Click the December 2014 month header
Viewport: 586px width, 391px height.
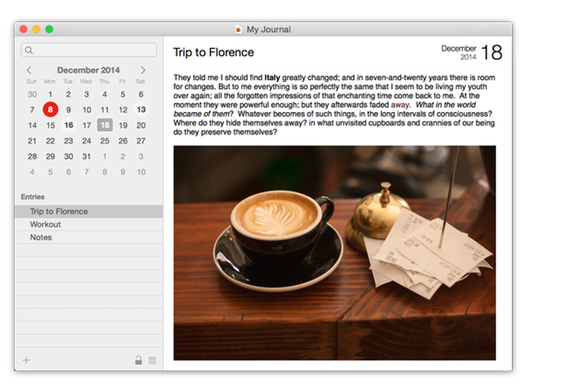89,70
